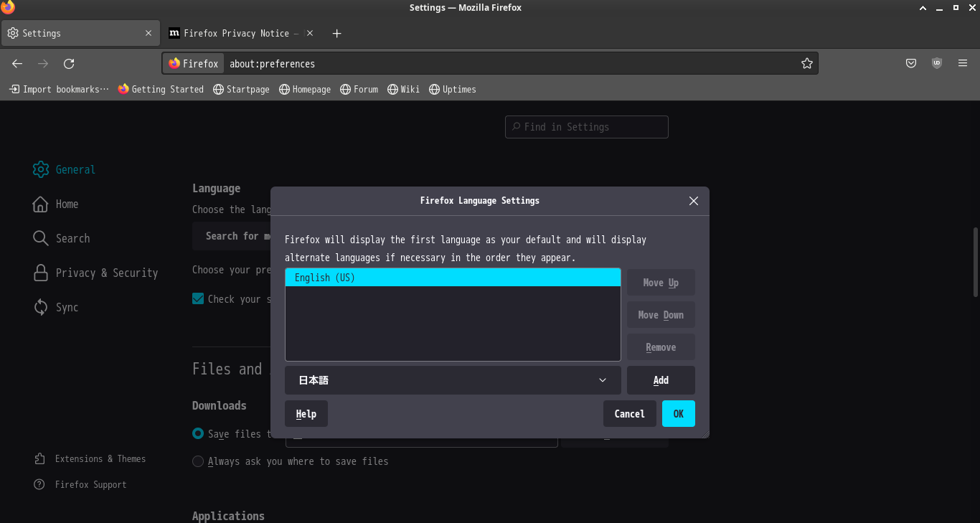The width and height of the screenshot is (980, 523).
Task: Click the Privacy & Security lock icon
Action: (41, 273)
